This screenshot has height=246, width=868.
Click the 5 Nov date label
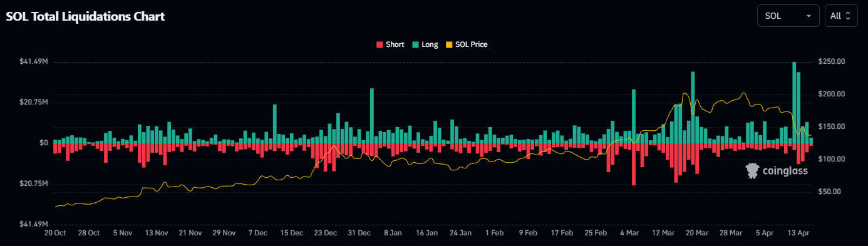pos(123,233)
